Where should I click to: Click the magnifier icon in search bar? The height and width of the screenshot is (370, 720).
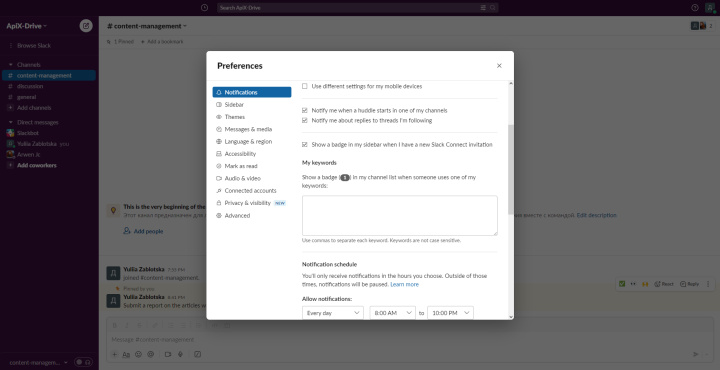click(493, 8)
